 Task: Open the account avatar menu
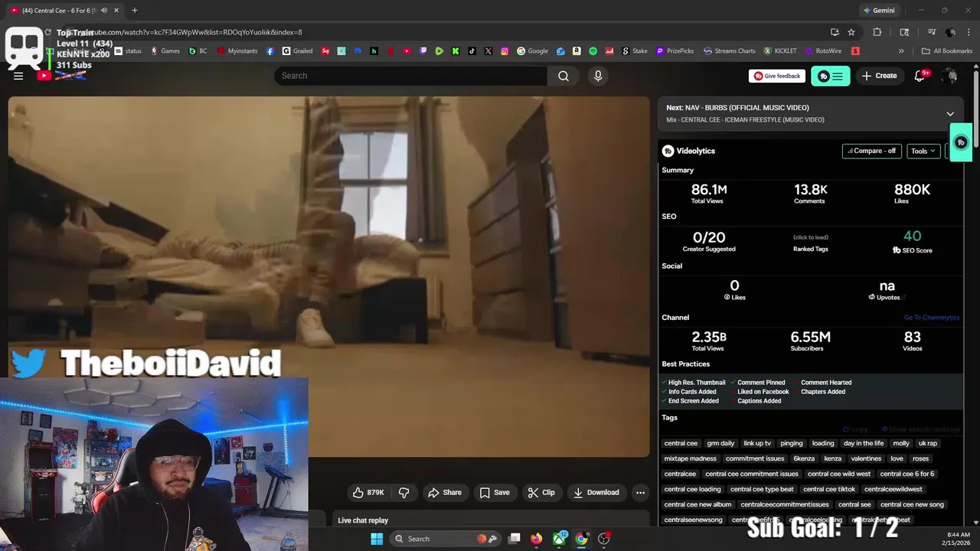point(950,76)
